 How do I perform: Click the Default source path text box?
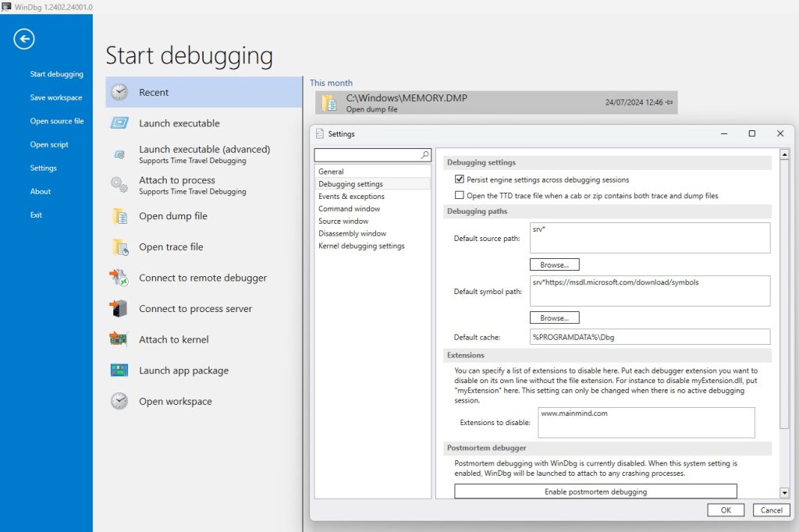tap(650, 237)
